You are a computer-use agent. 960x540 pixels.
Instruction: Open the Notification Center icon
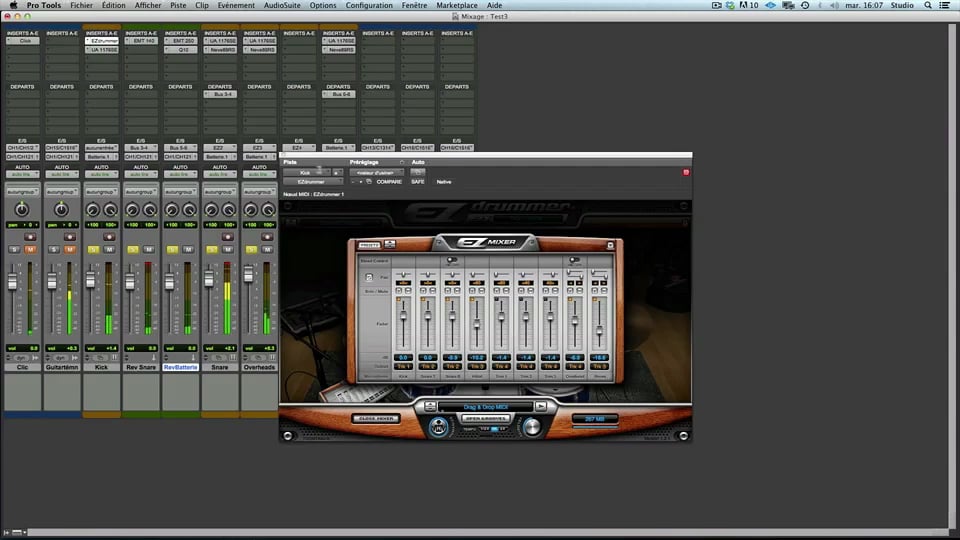click(x=945, y=5)
